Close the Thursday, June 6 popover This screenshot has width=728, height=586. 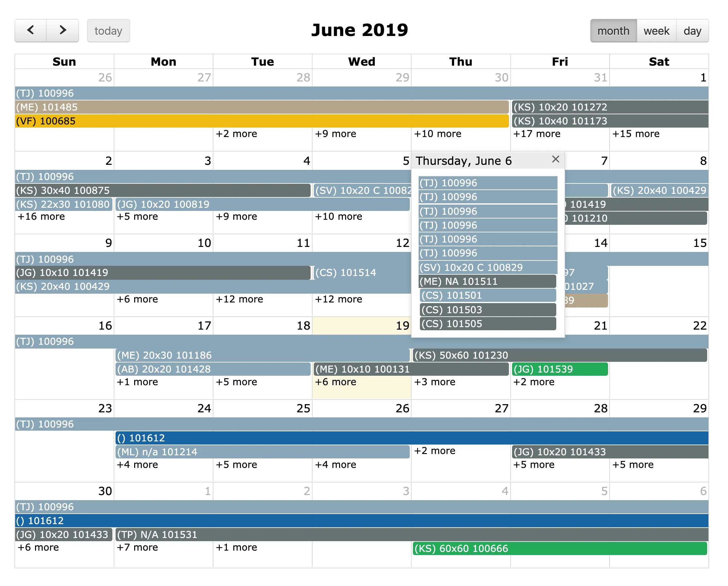tap(555, 159)
